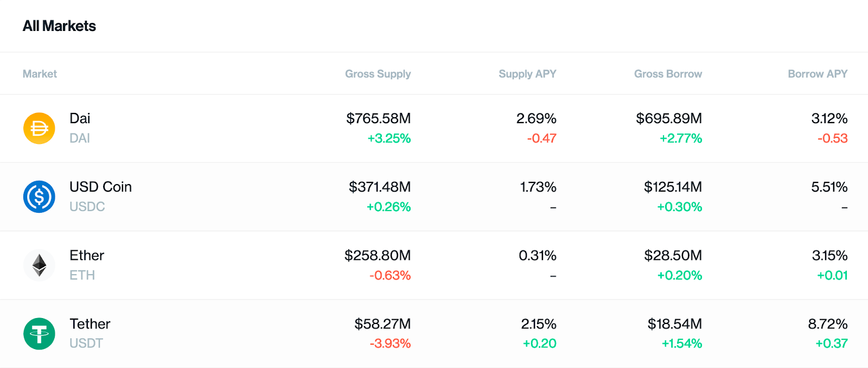This screenshot has width=868, height=368.
Task: Open the USD Coin market link
Action: pyautogui.click(x=100, y=187)
